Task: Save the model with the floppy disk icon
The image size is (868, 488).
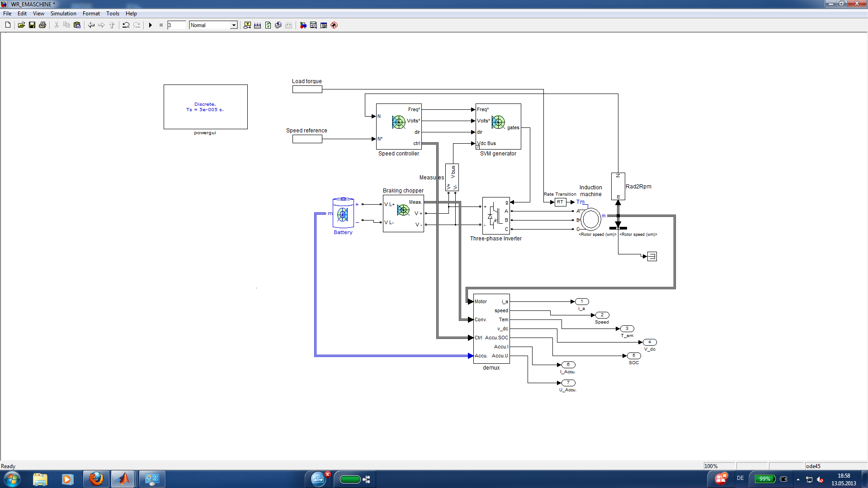Action: click(x=32, y=25)
